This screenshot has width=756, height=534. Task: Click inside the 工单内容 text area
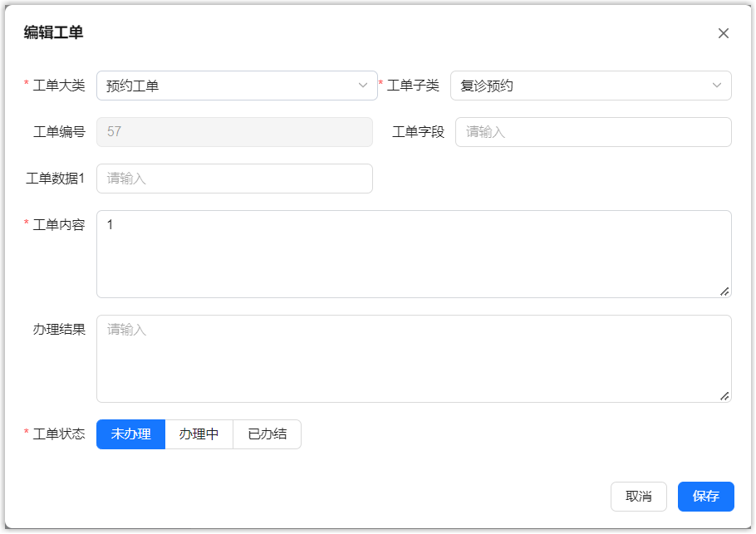[414, 254]
